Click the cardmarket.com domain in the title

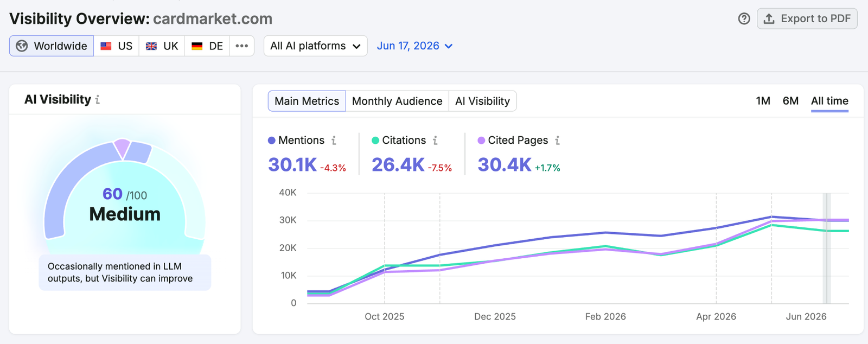click(213, 18)
